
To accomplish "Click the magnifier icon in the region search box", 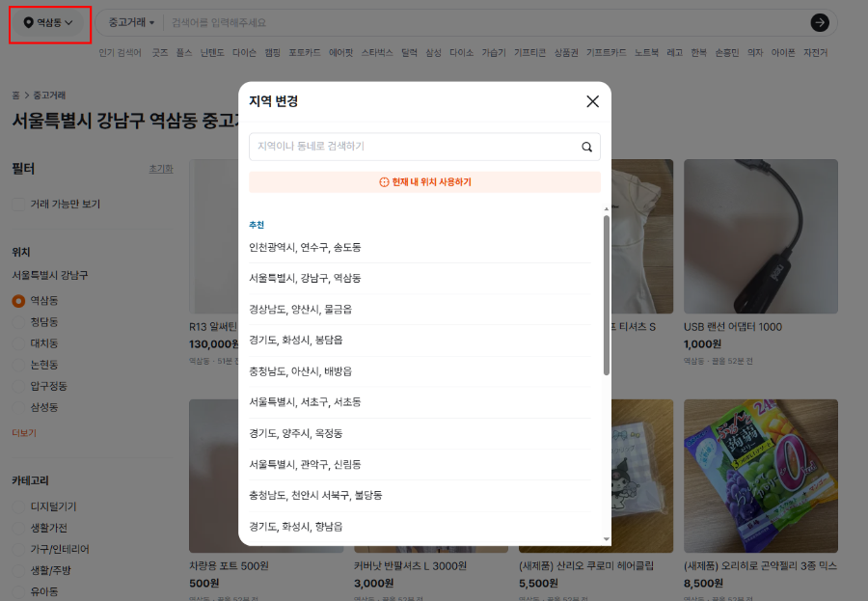I will pyautogui.click(x=585, y=147).
